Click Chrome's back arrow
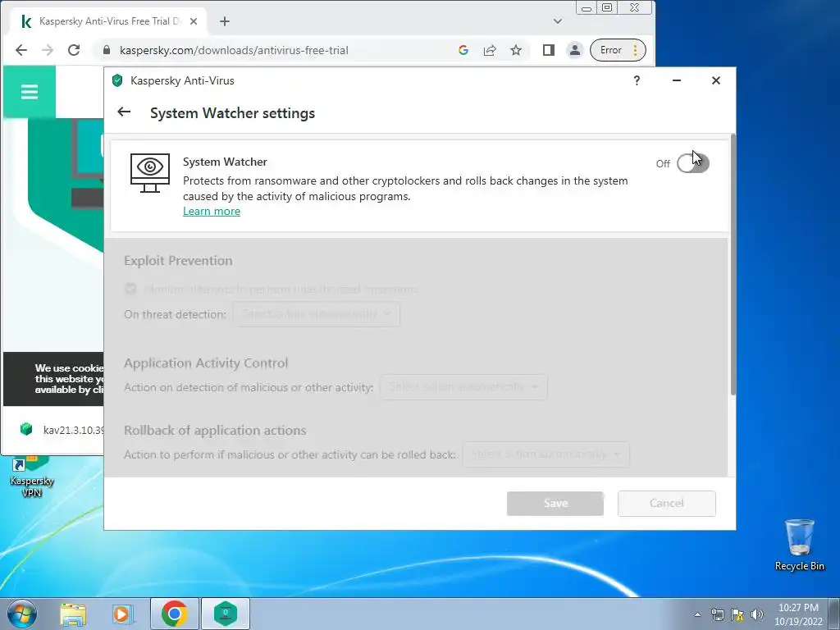 (x=21, y=50)
